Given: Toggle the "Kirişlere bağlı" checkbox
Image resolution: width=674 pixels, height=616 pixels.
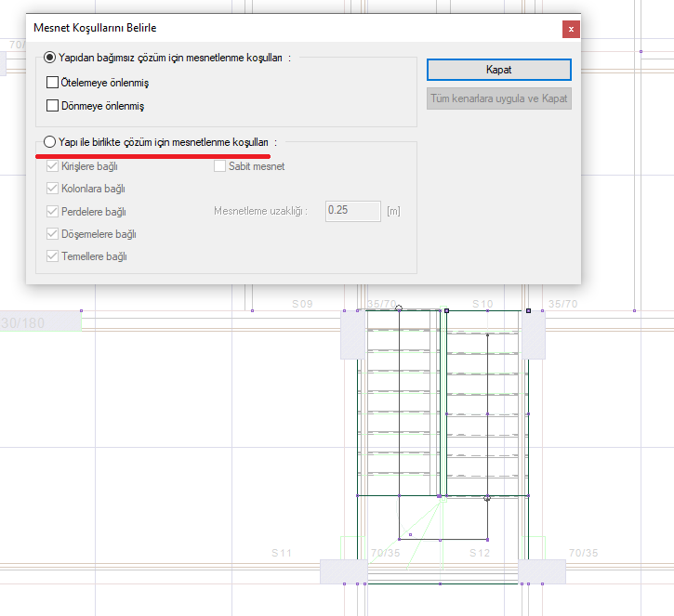Looking at the screenshot, I should (53, 167).
